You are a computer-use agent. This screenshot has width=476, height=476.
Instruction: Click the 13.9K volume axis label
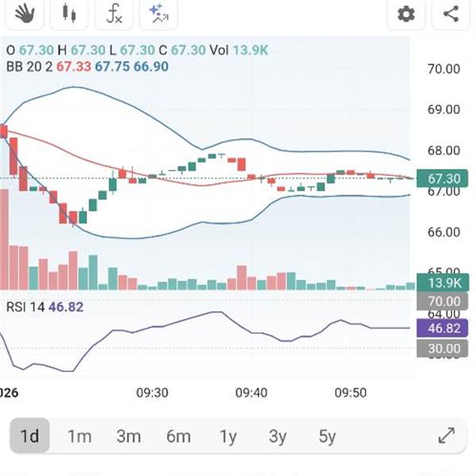[443, 282]
